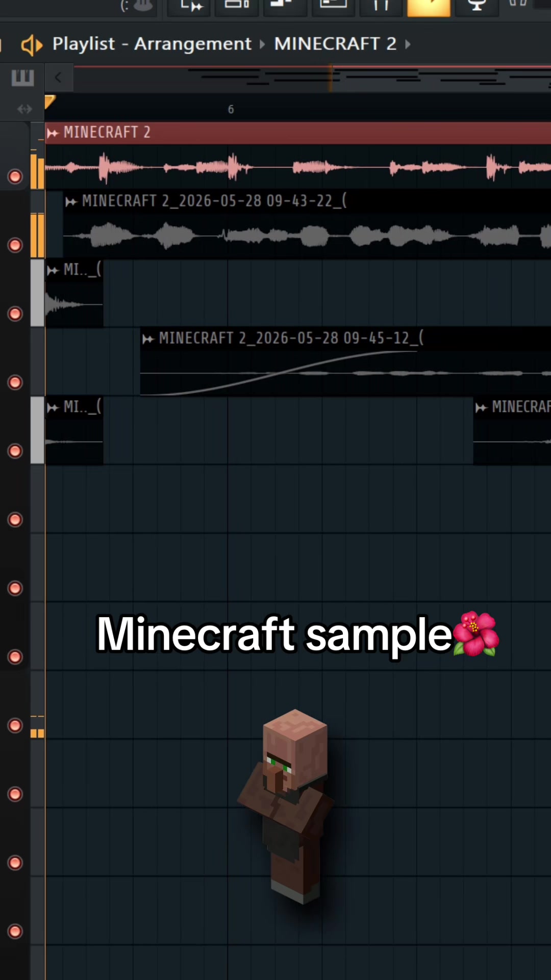Collapse picker panel with left chevron button
The width and height of the screenshot is (551, 980).
click(58, 78)
